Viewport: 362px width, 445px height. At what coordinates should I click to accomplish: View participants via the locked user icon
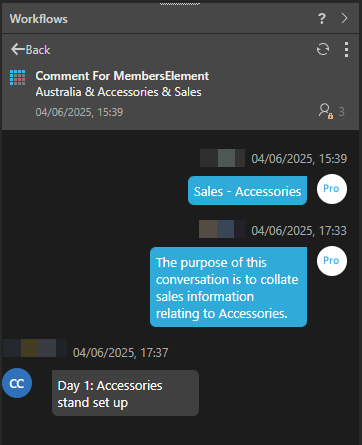[325, 111]
